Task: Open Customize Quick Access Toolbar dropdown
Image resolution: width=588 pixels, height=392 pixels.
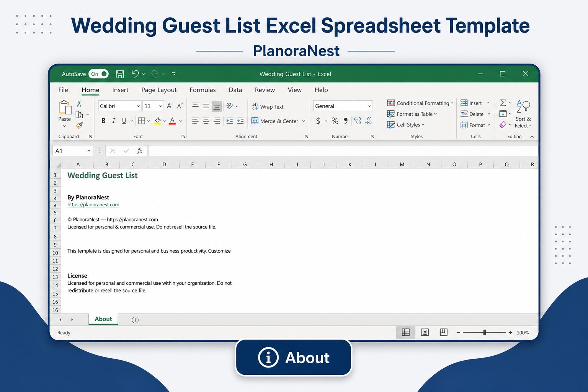Action: click(x=174, y=74)
